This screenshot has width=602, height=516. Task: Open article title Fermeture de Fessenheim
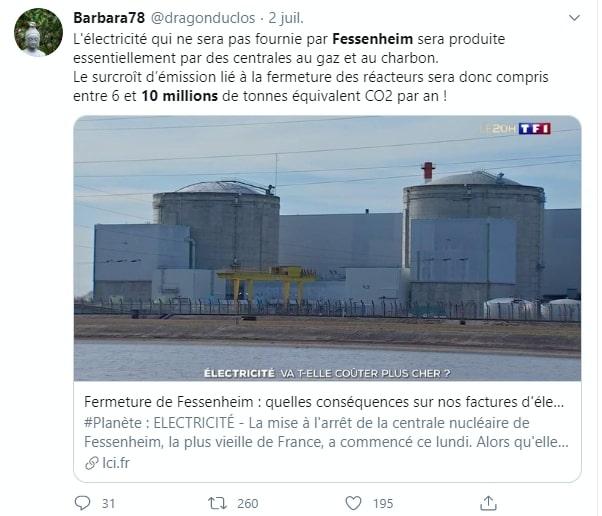pos(324,402)
